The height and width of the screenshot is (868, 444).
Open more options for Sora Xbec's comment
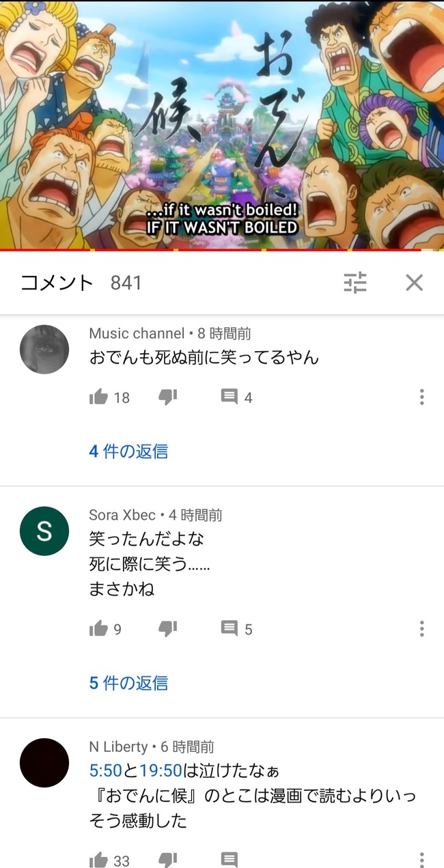pos(421,628)
